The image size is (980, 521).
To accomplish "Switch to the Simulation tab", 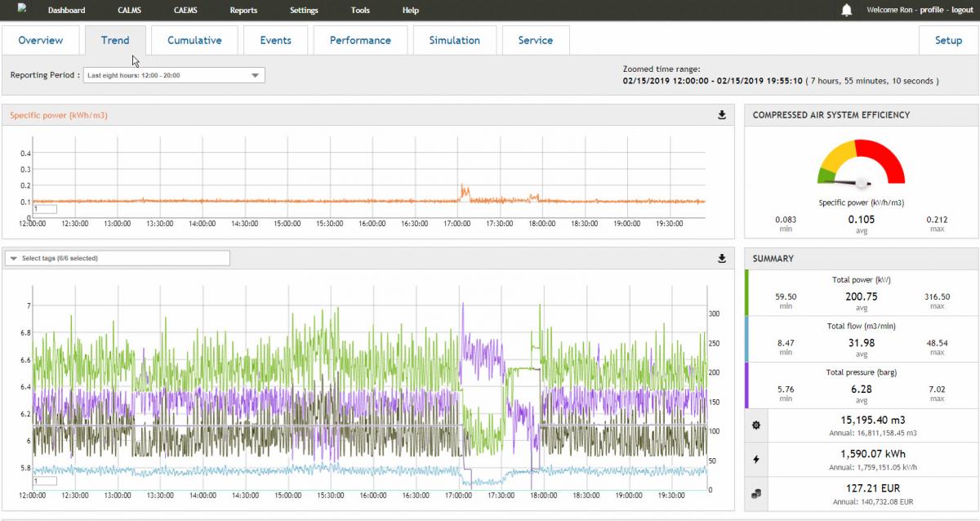I will pyautogui.click(x=455, y=40).
